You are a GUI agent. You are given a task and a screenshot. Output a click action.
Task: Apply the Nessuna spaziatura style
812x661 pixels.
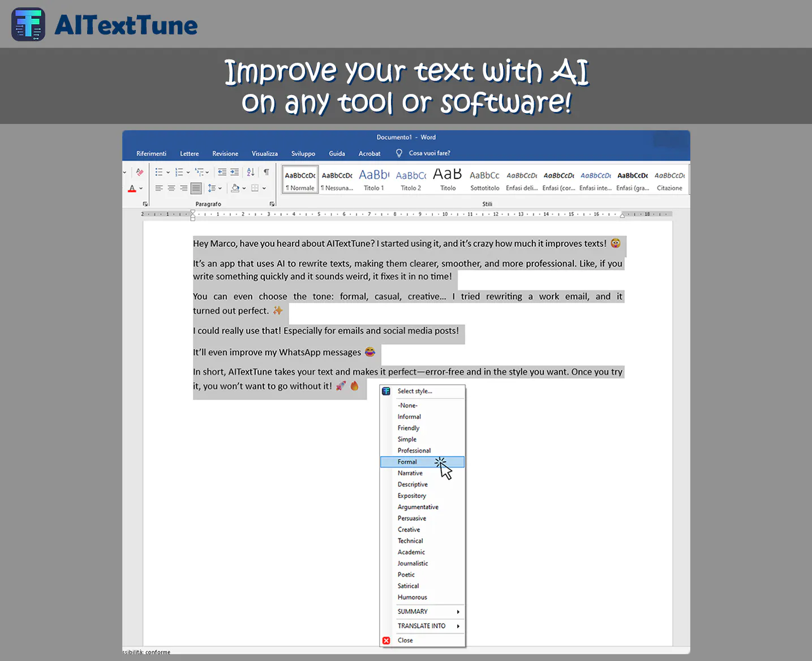click(337, 179)
